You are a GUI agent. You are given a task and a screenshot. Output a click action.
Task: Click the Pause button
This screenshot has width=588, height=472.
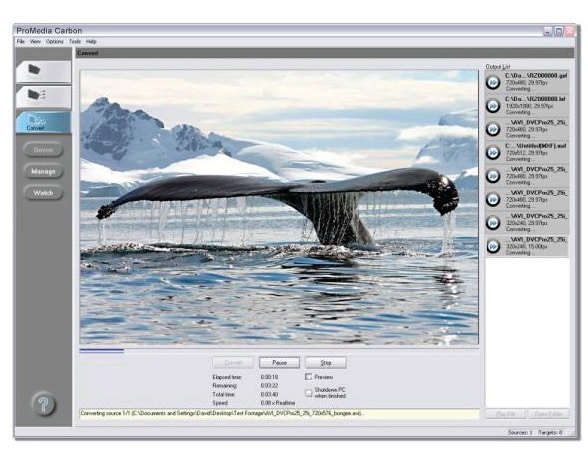(x=279, y=363)
